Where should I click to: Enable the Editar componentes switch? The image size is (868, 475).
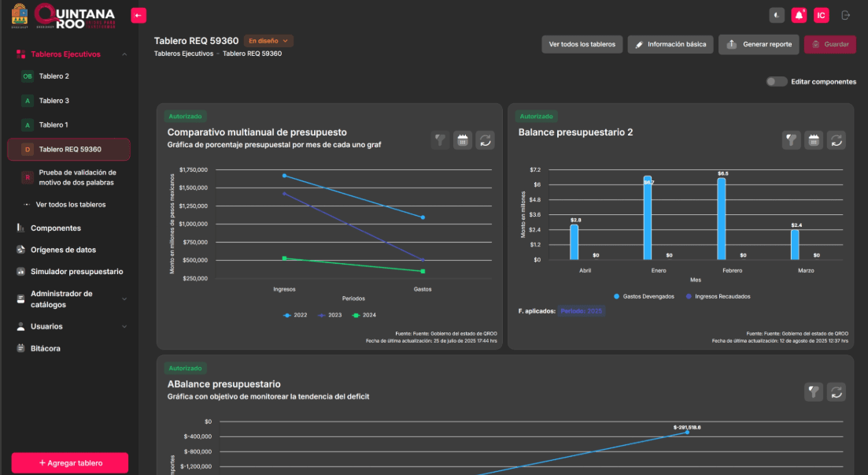[x=777, y=82]
